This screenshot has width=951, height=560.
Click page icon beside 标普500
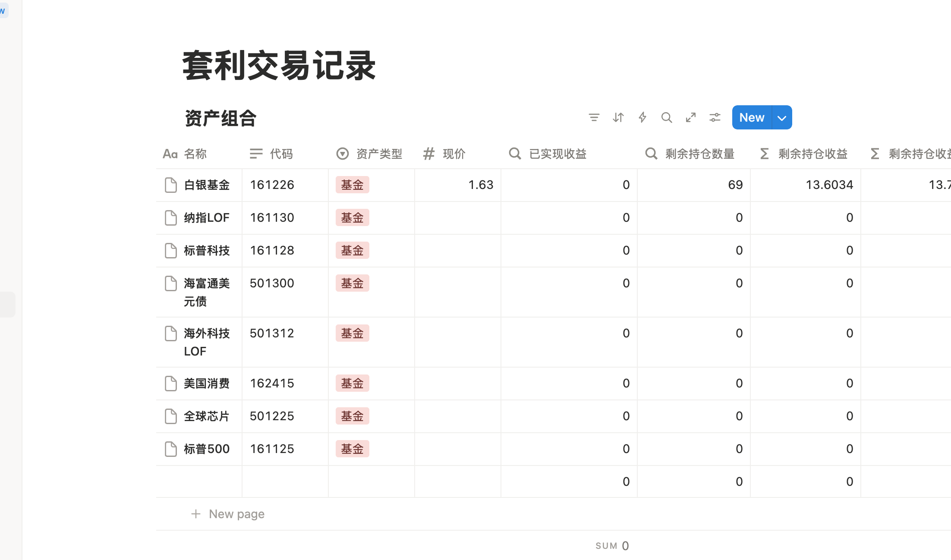point(171,449)
